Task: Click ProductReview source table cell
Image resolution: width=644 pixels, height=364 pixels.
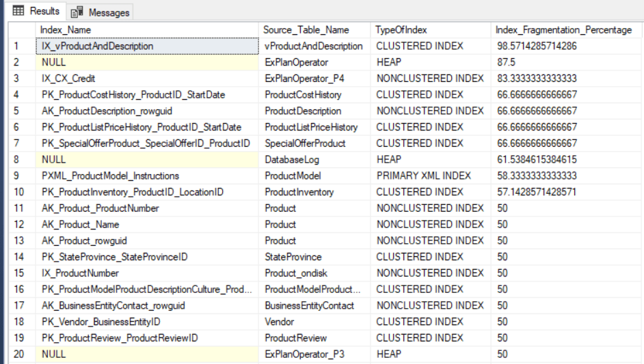Action: pyautogui.click(x=314, y=338)
